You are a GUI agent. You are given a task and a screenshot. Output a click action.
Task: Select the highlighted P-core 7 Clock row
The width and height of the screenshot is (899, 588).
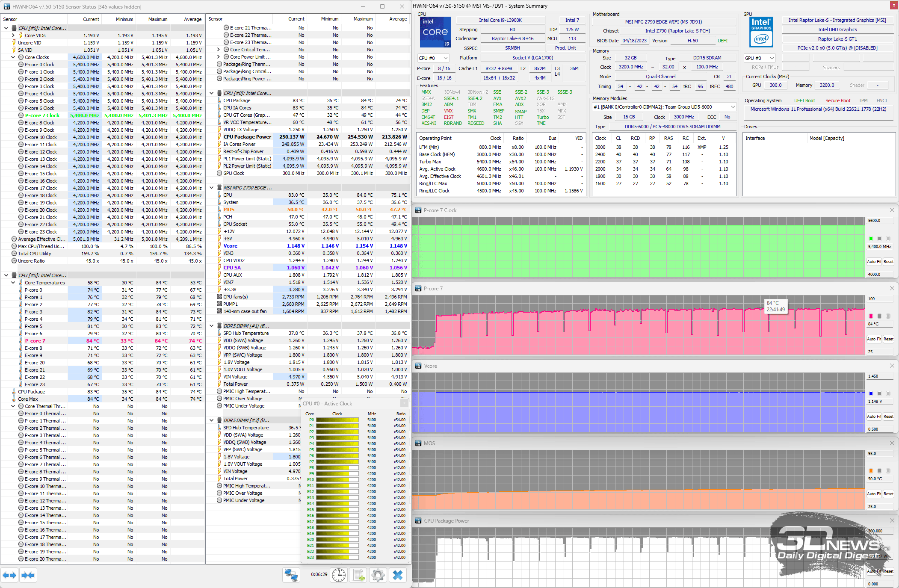pos(103,115)
